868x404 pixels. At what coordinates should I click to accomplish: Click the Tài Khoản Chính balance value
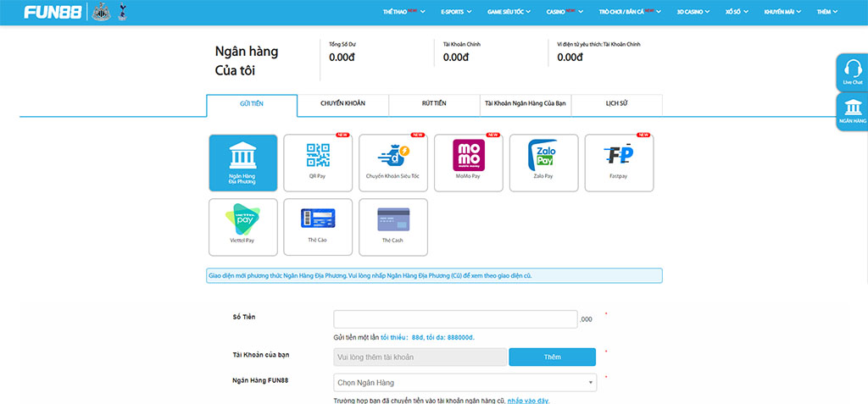point(456,57)
